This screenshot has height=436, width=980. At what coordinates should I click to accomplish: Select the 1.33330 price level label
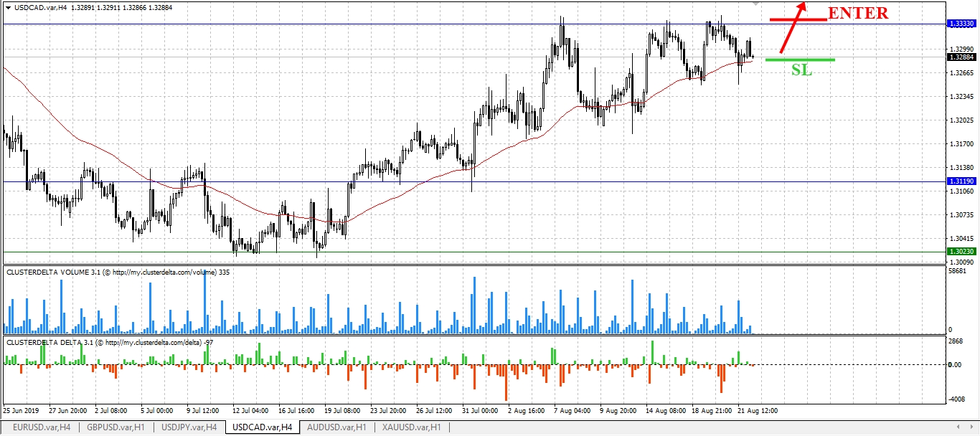[961, 24]
